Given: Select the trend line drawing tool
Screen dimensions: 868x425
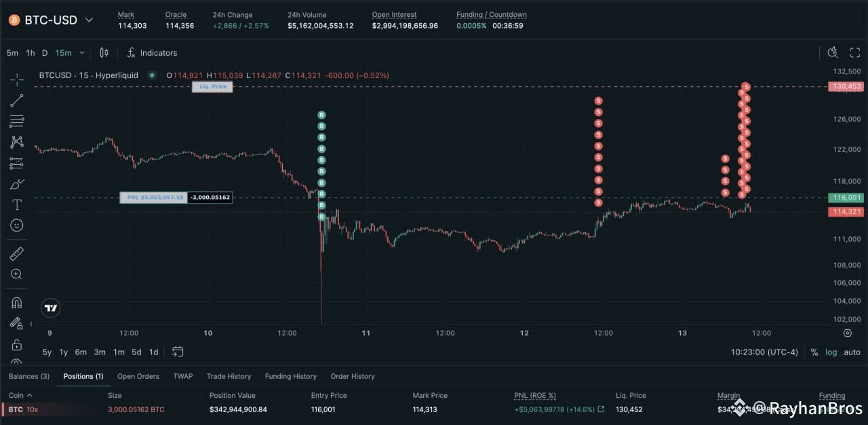Looking at the screenshot, I should coord(16,100).
